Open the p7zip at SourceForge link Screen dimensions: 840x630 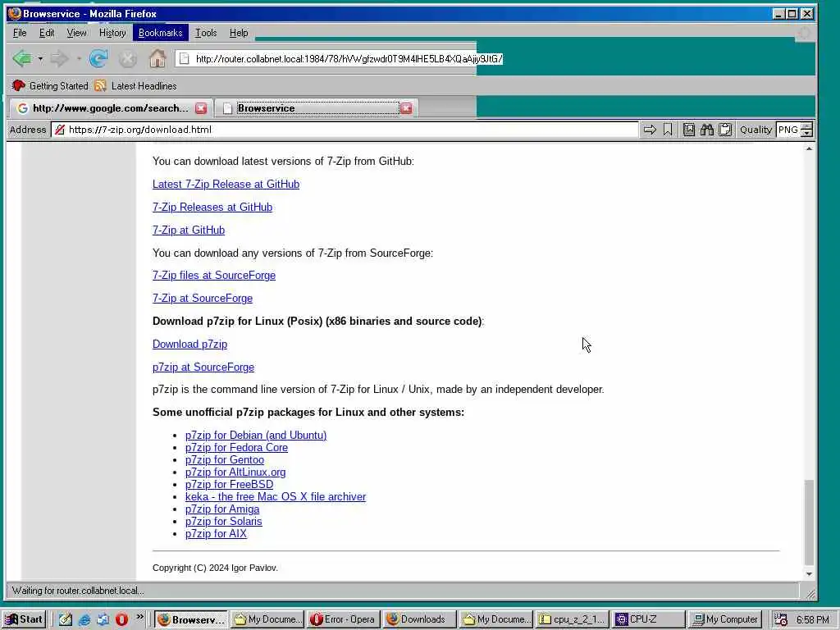[203, 367]
